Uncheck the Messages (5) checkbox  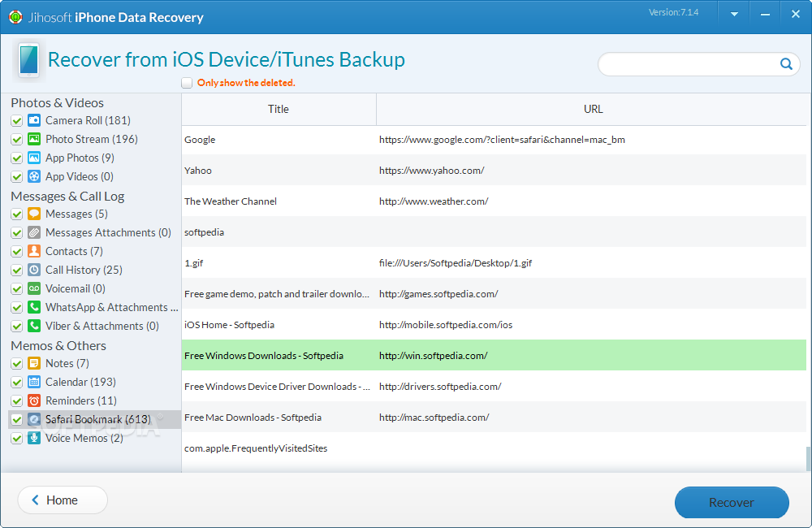coord(16,214)
